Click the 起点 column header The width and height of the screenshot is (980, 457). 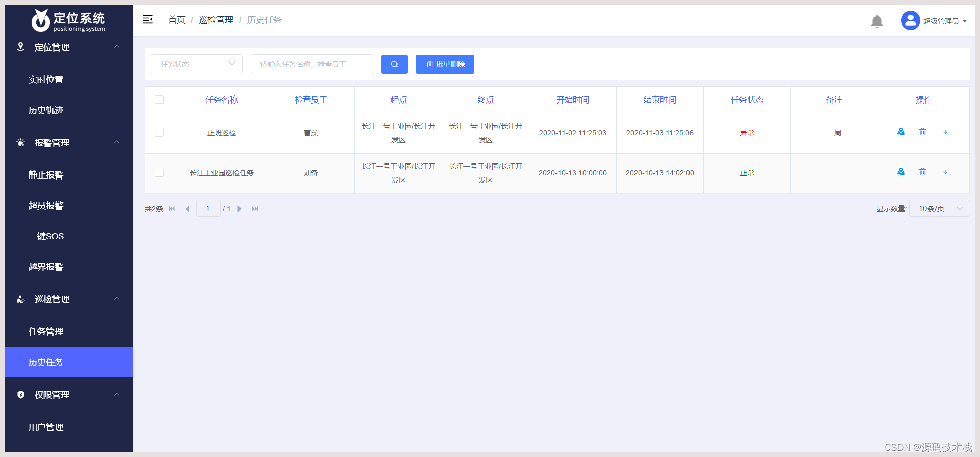399,100
